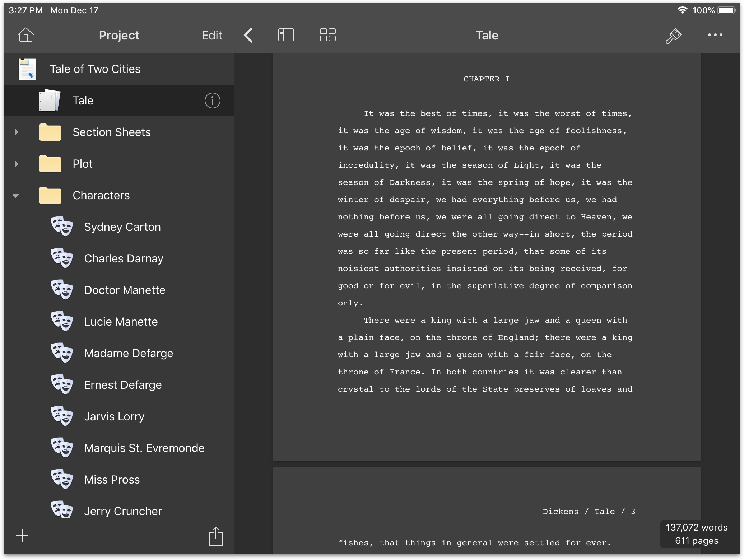Open Madame Defarge masks icon
The height and width of the screenshot is (560, 744).
click(62, 353)
